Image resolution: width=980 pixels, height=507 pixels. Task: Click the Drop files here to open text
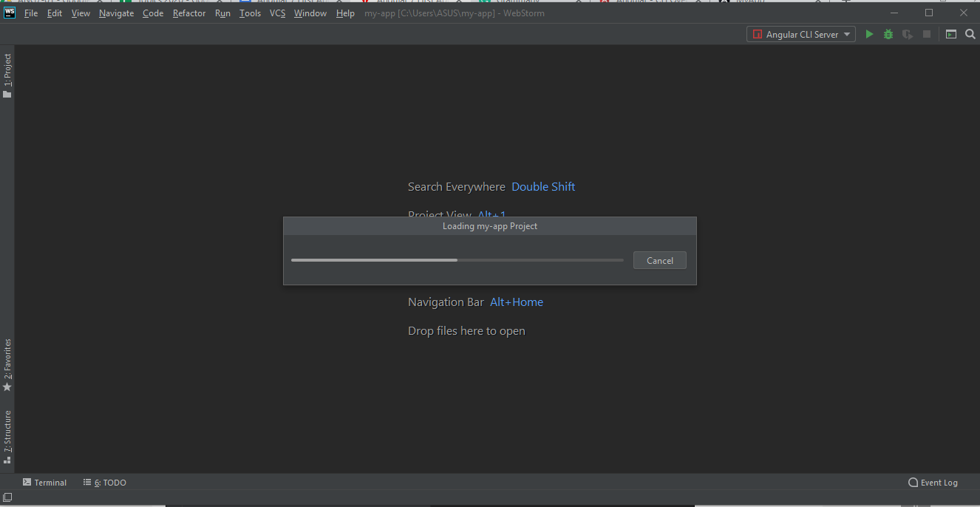pyautogui.click(x=466, y=331)
